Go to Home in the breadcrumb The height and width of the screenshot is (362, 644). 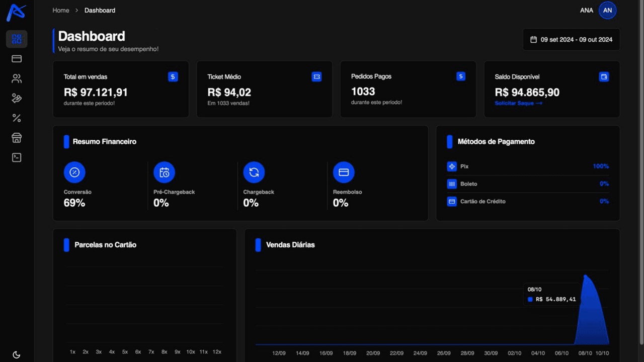tap(61, 10)
